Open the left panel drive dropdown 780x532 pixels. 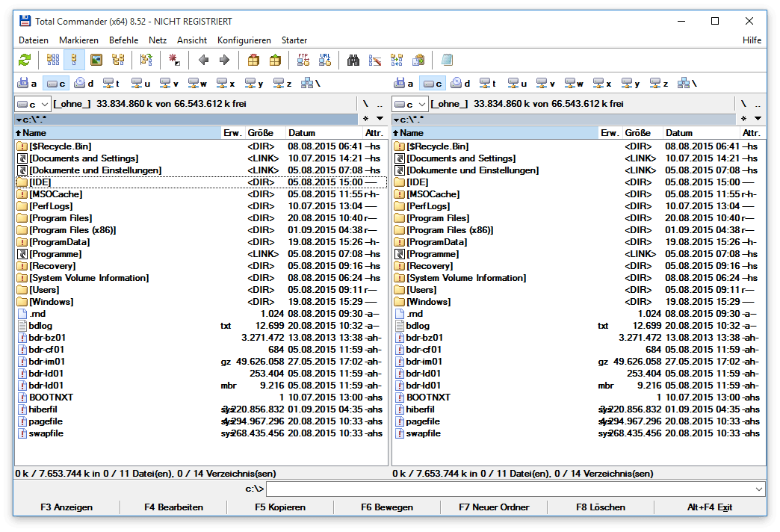point(33,104)
